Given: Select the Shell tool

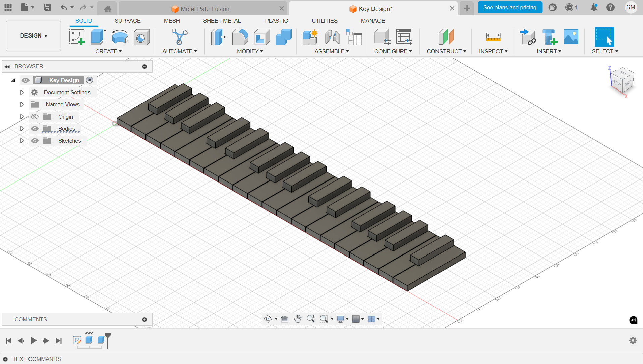Looking at the screenshot, I should point(262,37).
